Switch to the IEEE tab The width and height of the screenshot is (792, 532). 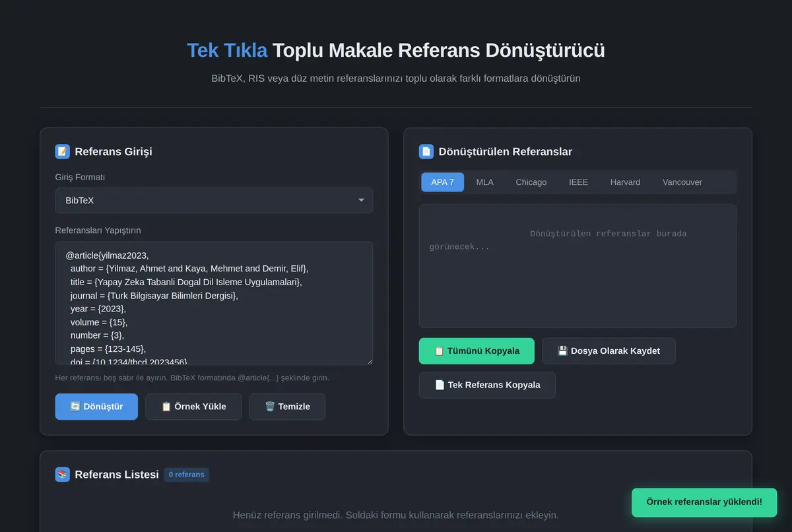(578, 182)
